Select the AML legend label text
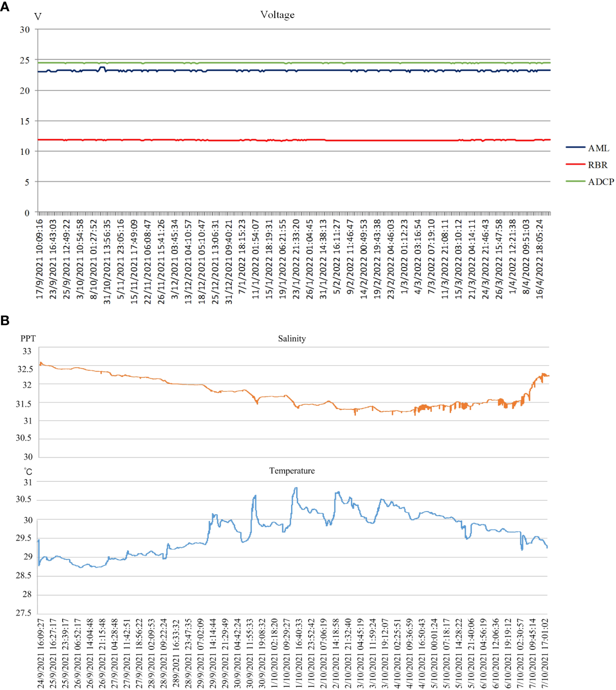Image resolution: width=616 pixels, height=690 pixels. tap(598, 148)
